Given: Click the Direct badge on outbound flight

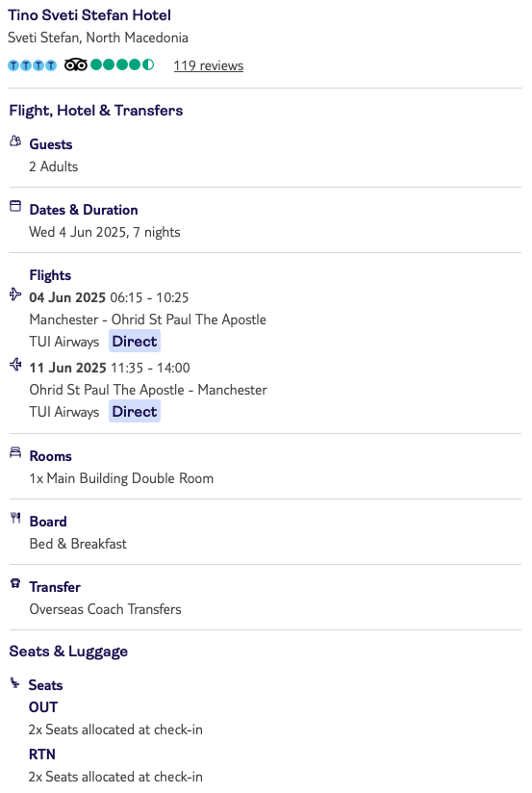Looking at the screenshot, I should click(135, 342).
